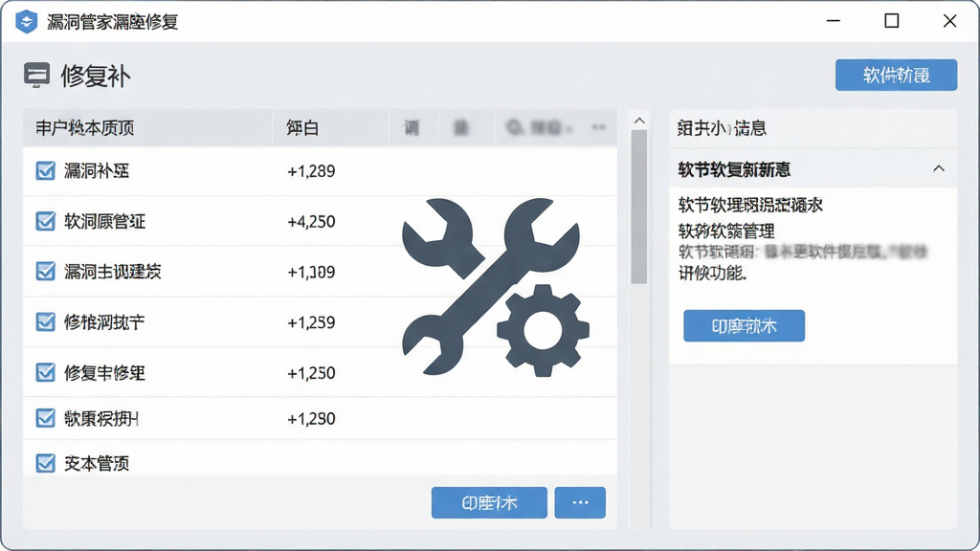Click the value +1,289
This screenshot has height=551, width=980.
pos(311,171)
